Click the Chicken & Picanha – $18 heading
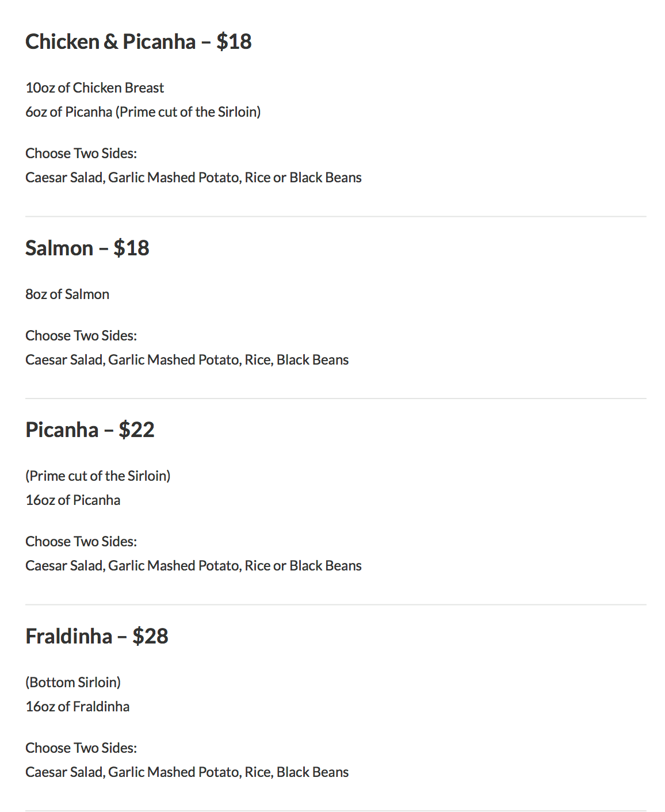 point(138,41)
